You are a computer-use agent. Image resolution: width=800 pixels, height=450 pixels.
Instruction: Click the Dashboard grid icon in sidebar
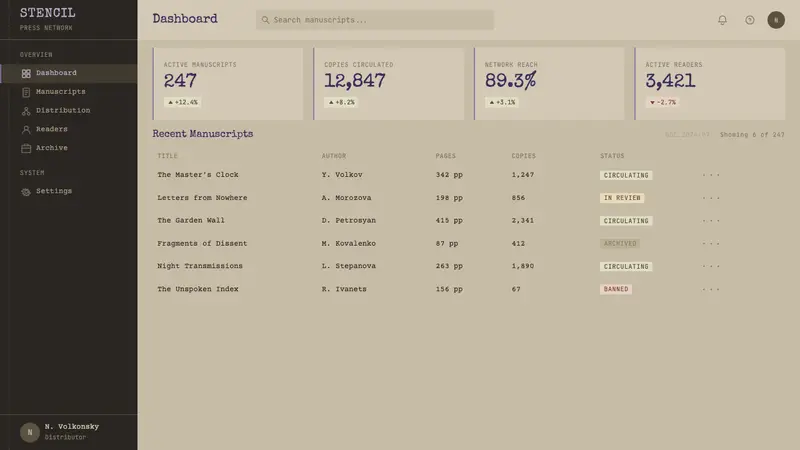26,73
